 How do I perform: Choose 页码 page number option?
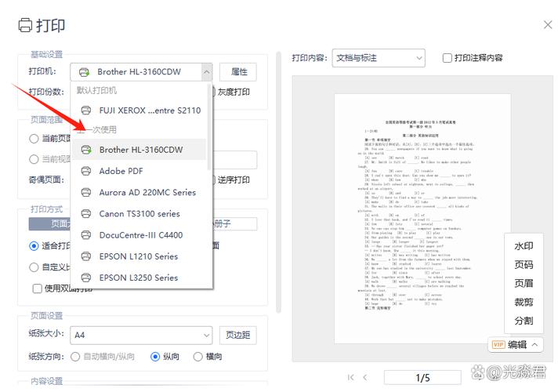524,264
